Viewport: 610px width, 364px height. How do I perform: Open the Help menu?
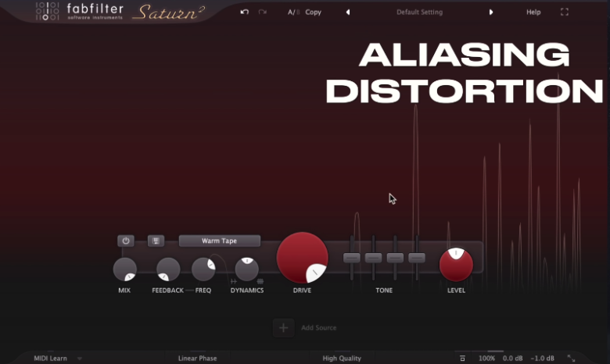(x=533, y=12)
